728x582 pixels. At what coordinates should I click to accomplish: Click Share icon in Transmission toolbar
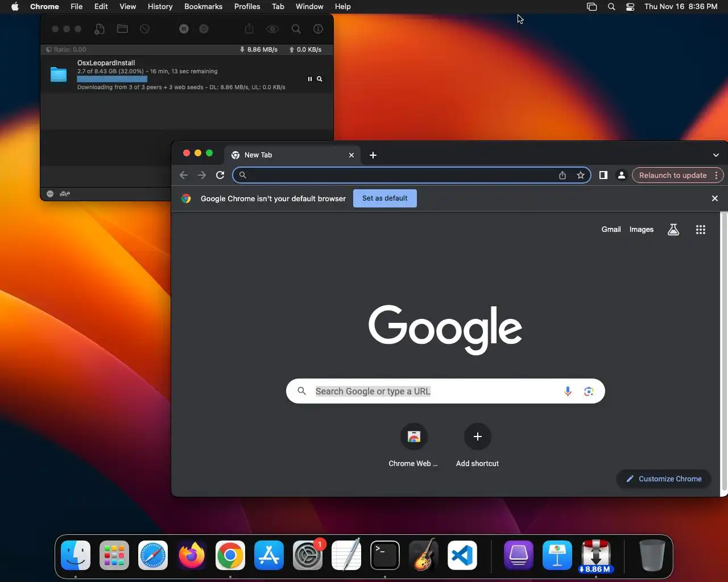[249, 29]
